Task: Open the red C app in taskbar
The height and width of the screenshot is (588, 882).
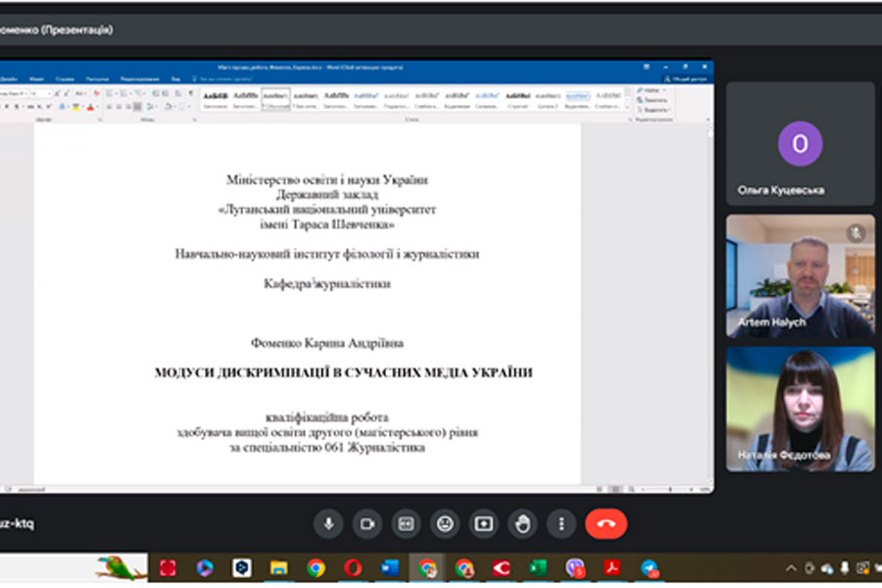Action: point(501,568)
